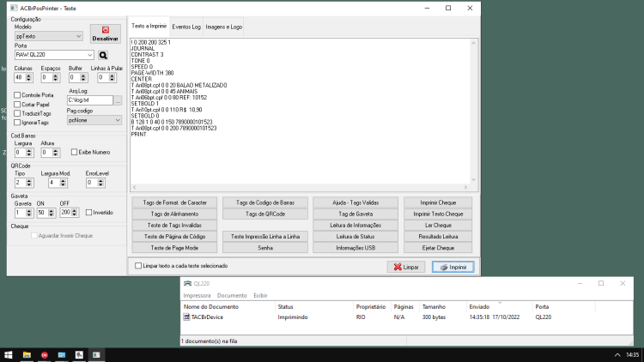Click the Buffer stepper control
The image size is (644, 362).
point(83,77)
